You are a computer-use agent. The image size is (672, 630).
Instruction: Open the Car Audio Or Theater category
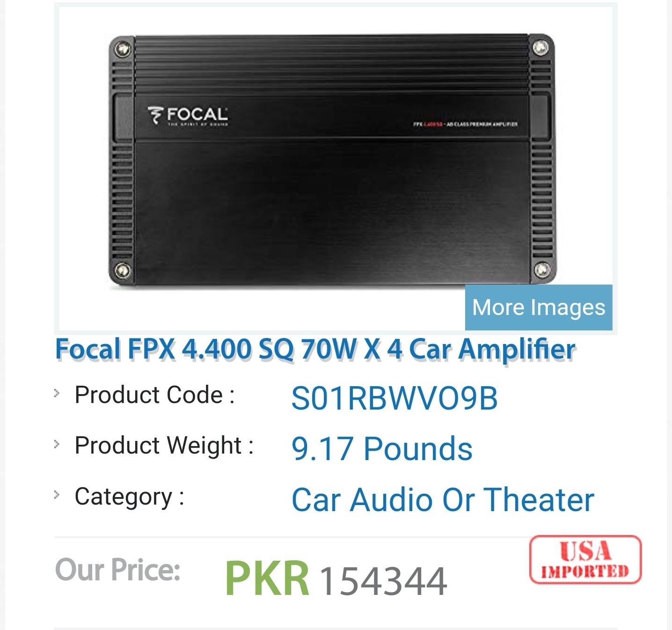pos(442,500)
